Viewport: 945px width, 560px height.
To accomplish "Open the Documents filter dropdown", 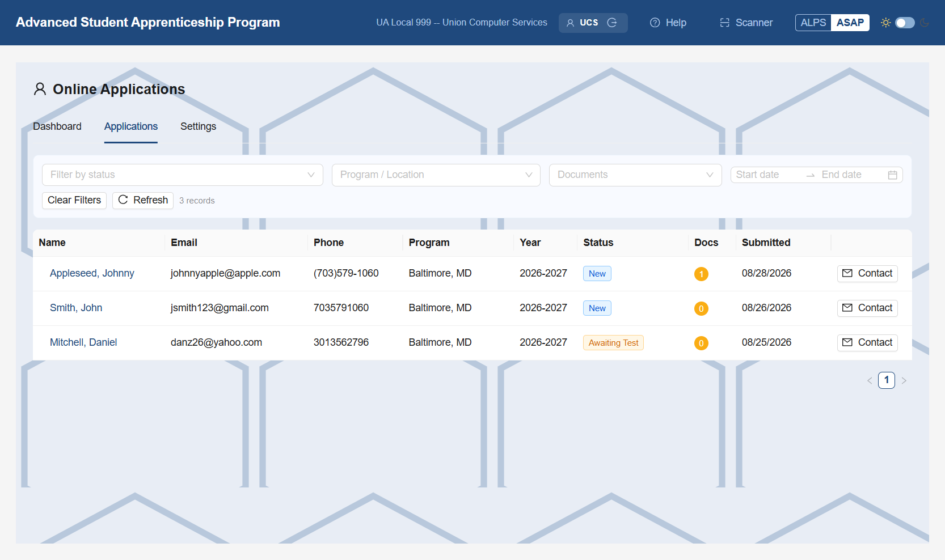I will pyautogui.click(x=635, y=175).
